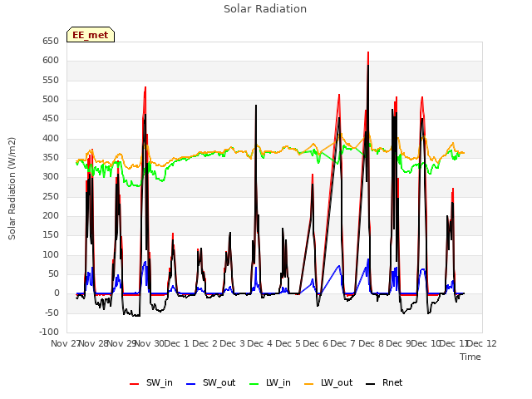This screenshot has height=399, width=532.
Task: Click the Solar Radiation (W/m2) axis label
Action: 12,189
